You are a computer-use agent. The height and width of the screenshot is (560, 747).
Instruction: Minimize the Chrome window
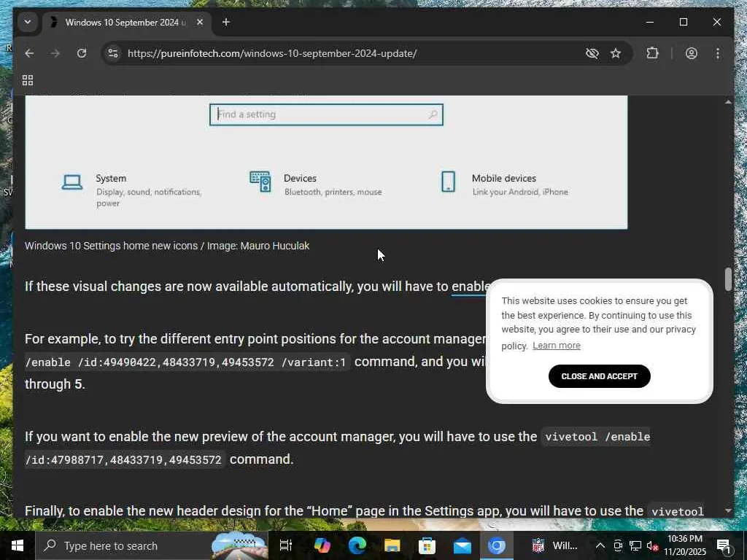point(650,23)
